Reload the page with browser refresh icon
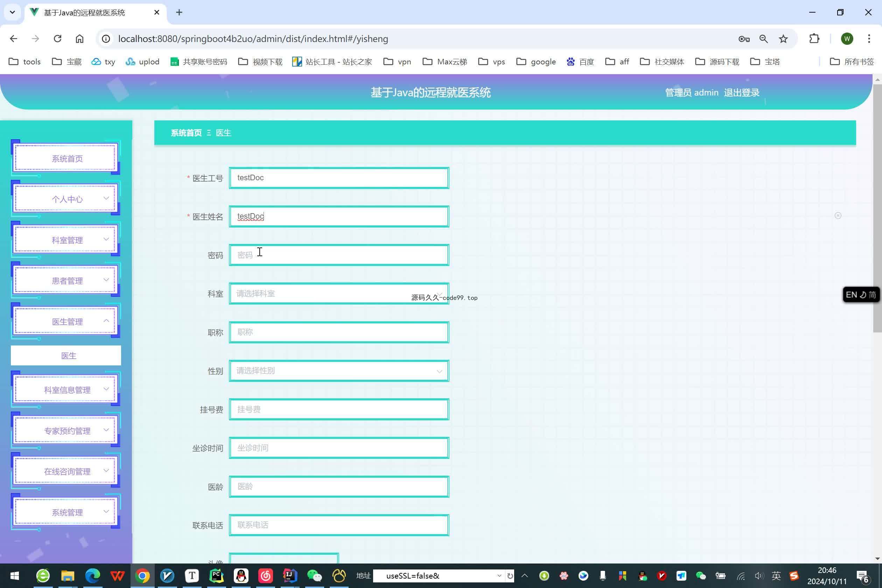This screenshot has width=882, height=588. (x=57, y=38)
